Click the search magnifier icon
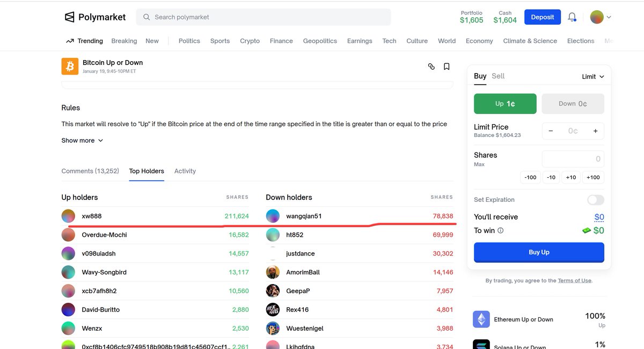The height and width of the screenshot is (349, 644). coord(147,17)
